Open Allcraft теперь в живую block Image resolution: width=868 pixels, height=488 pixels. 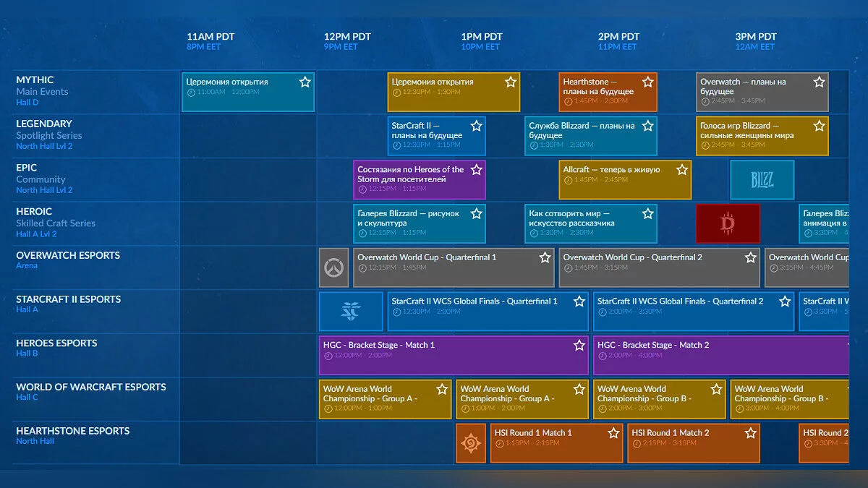tap(625, 180)
